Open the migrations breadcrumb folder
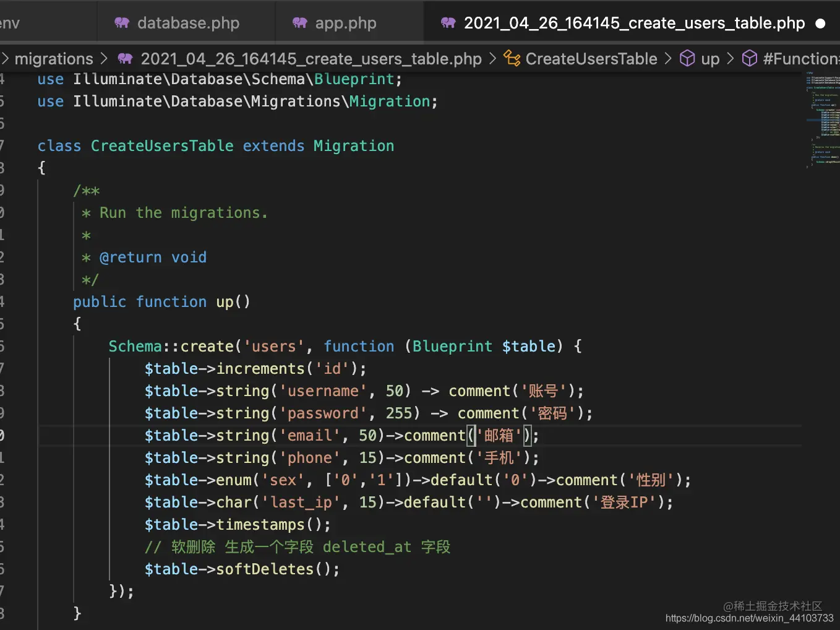 click(54, 59)
